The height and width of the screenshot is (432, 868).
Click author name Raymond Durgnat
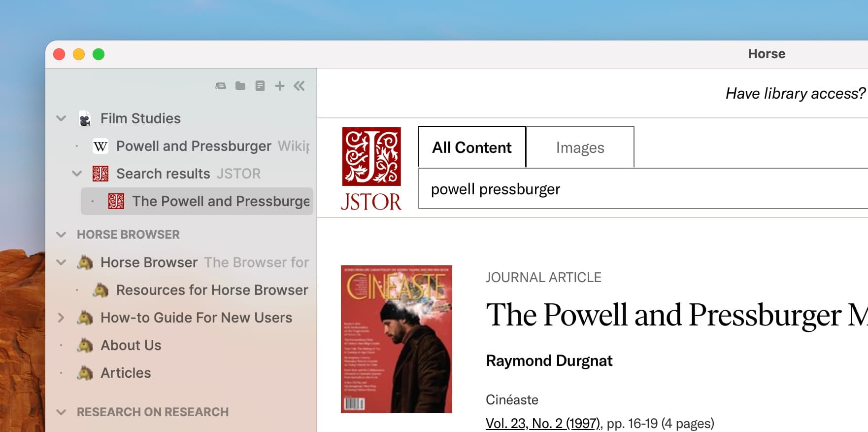point(549,360)
